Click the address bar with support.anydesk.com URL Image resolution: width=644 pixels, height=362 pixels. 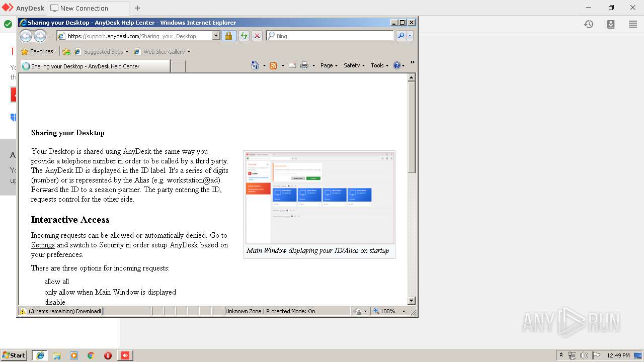pos(134,36)
